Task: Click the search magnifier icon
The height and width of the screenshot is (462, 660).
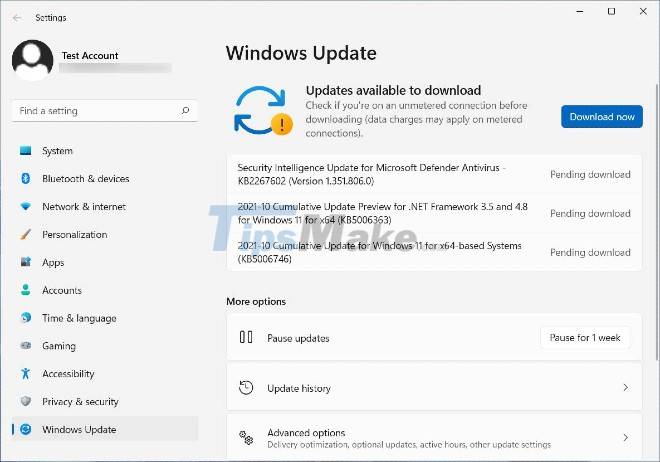Action: tap(185, 111)
